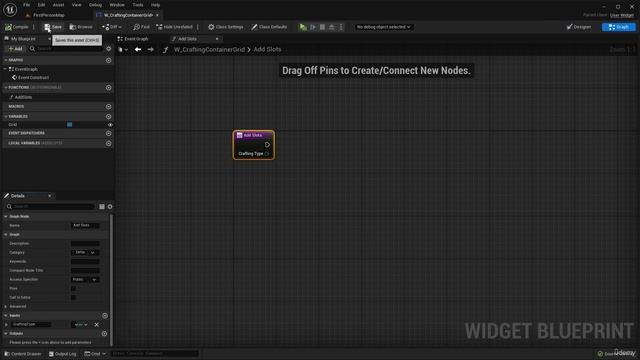This screenshot has height=360, width=640.
Task: Toggle Hide Unrelated nodes
Action: click(174, 27)
